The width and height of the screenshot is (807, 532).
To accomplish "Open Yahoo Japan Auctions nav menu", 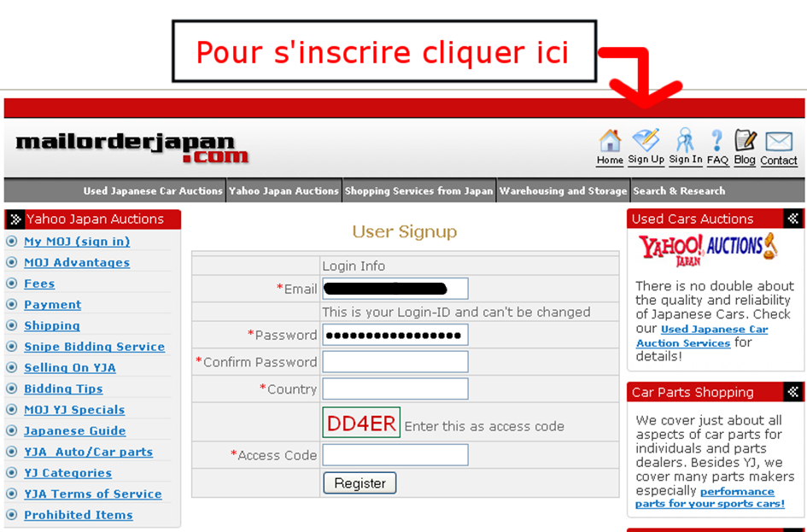I will pyautogui.click(x=284, y=191).
